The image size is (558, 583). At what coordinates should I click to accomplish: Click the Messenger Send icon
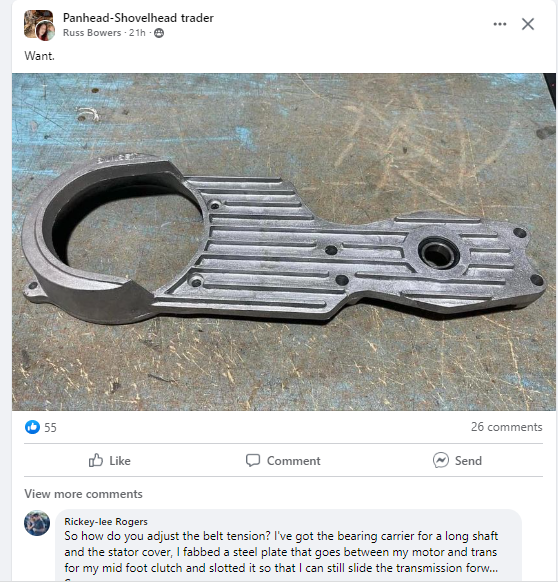click(441, 460)
